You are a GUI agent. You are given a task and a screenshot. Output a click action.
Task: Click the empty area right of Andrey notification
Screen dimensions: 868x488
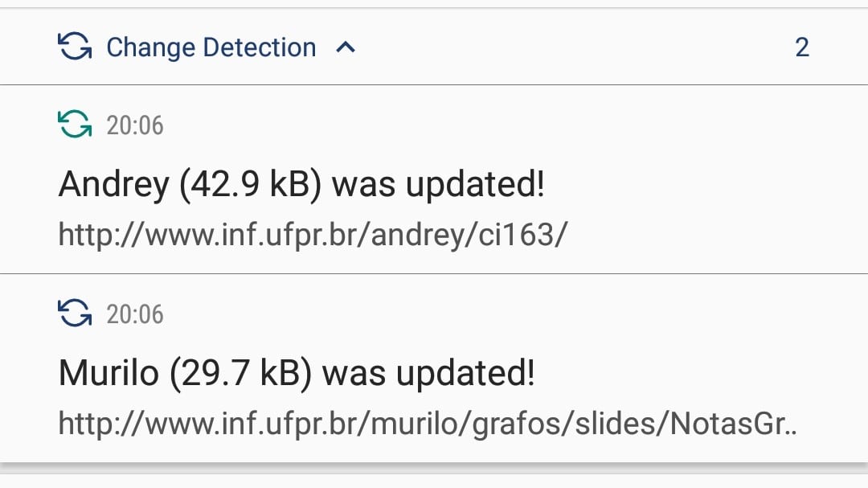709,182
